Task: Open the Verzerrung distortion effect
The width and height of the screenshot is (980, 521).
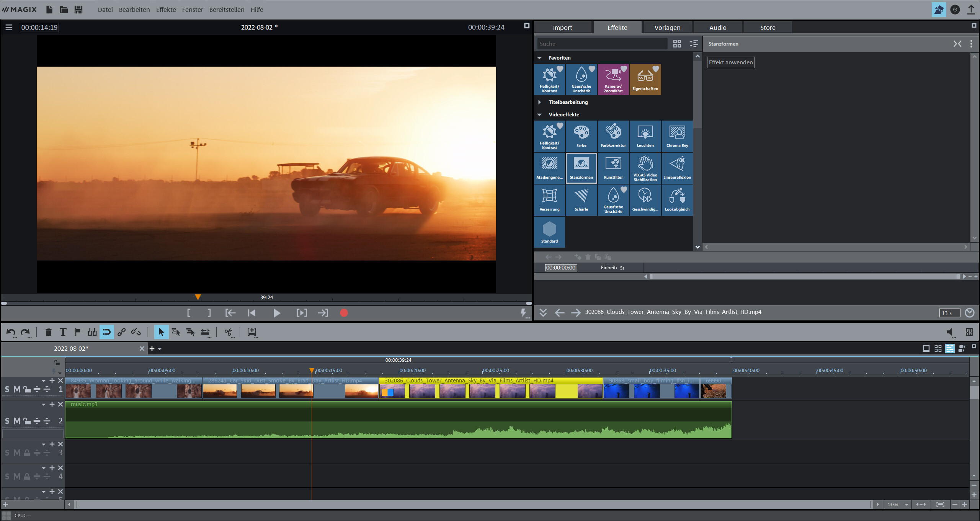Action: pos(549,199)
